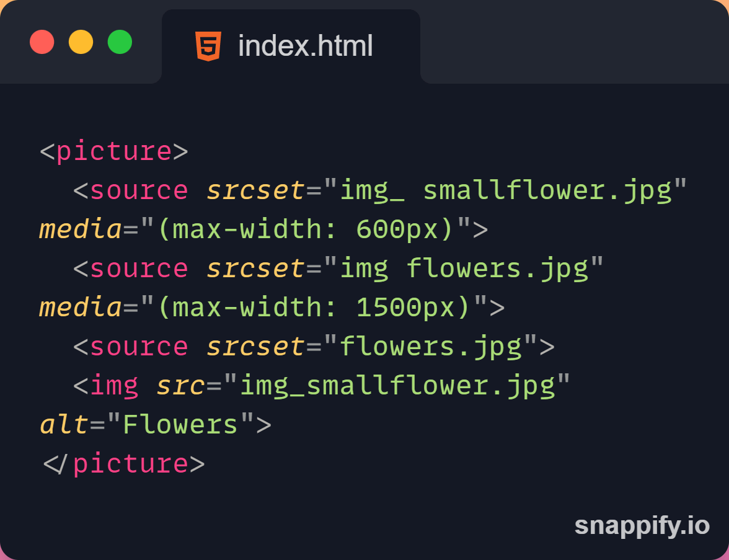The height and width of the screenshot is (560, 729).
Task: Click the "flowers.jpg" value in third source
Action: [431, 347]
